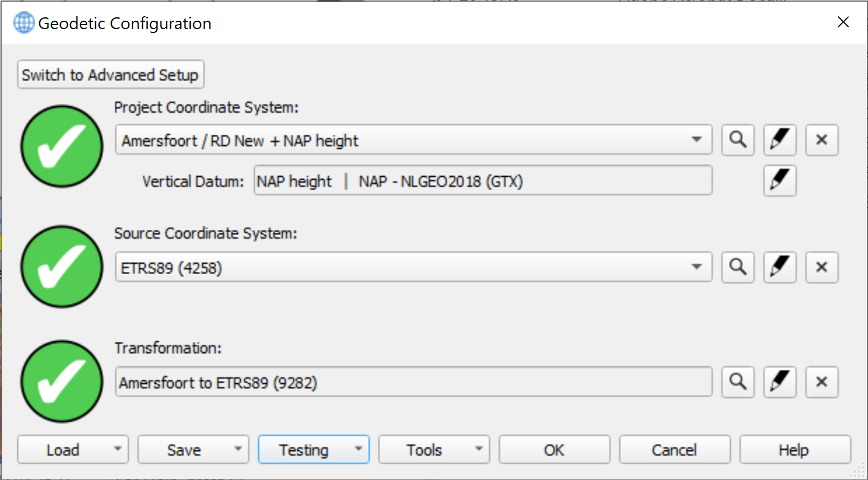Edit the Amersfoort to ETRS89 transformation
Image resolution: width=868 pixels, height=480 pixels.
pos(780,382)
